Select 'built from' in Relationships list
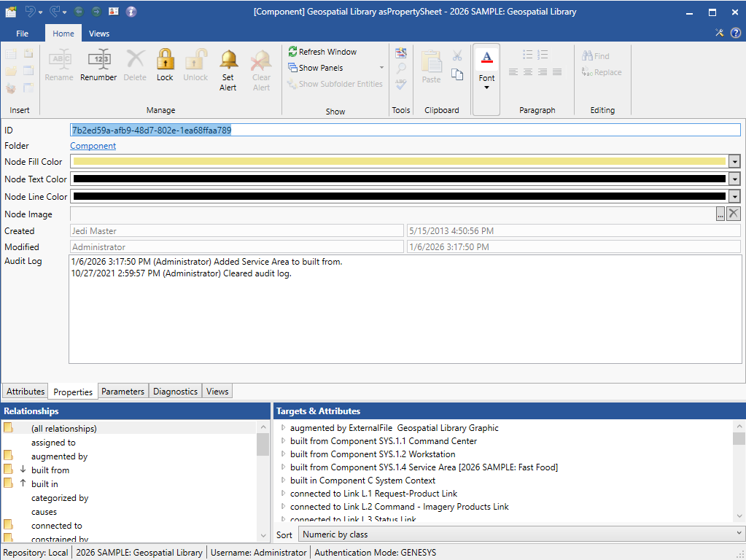Screen dimensions: 746x560 click(50, 470)
